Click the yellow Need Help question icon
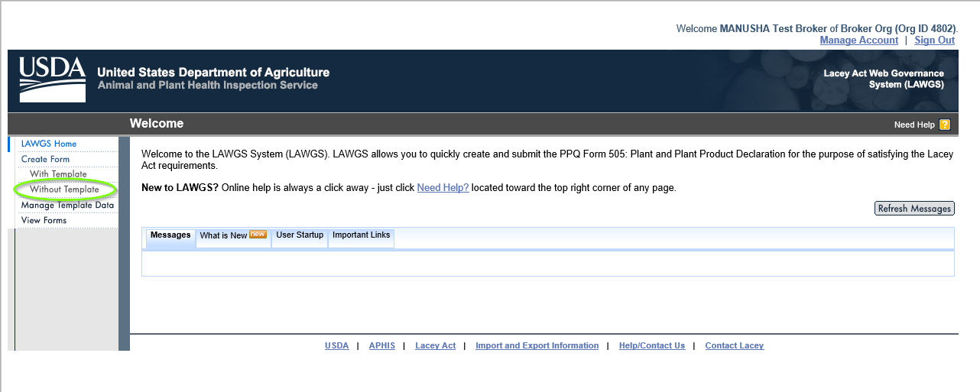 (x=945, y=125)
